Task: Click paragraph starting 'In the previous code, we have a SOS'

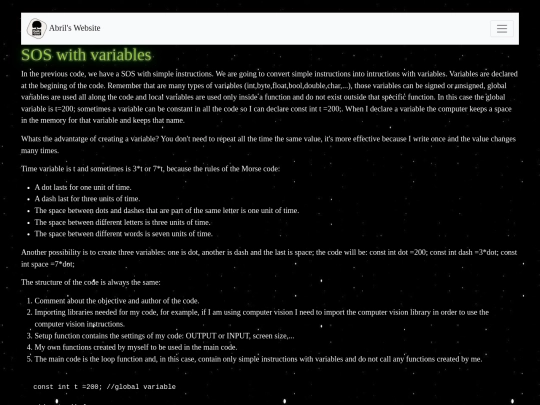Action: click(269, 97)
